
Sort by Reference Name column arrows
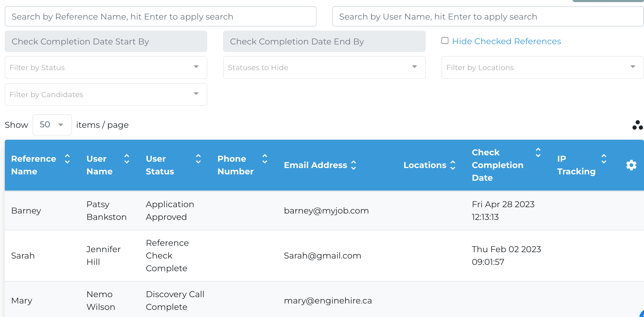click(x=67, y=159)
